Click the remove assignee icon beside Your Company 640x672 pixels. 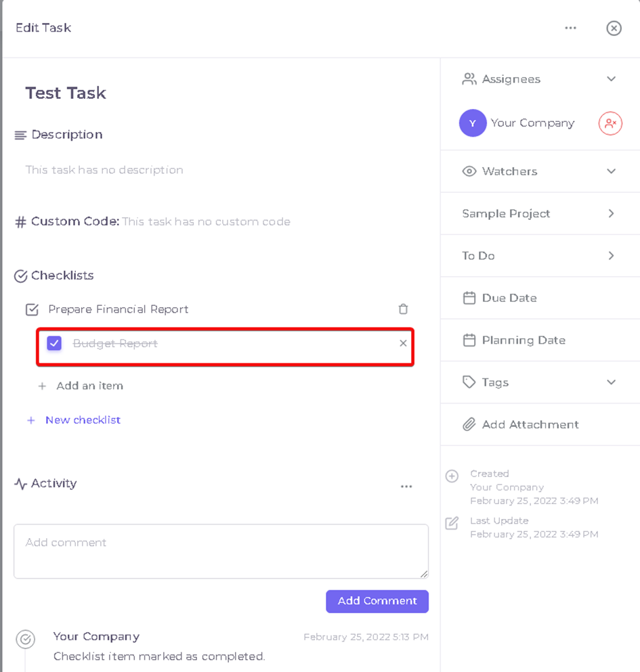tap(610, 123)
